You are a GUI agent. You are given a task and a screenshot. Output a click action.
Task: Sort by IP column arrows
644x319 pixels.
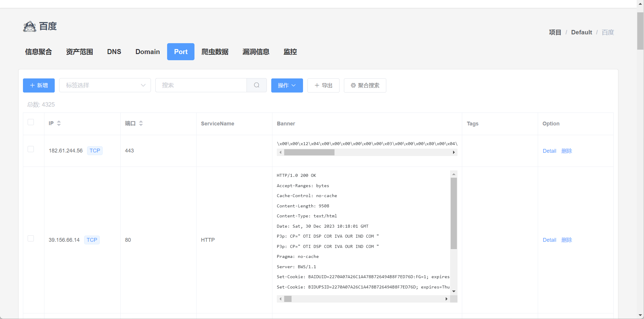tap(59, 123)
